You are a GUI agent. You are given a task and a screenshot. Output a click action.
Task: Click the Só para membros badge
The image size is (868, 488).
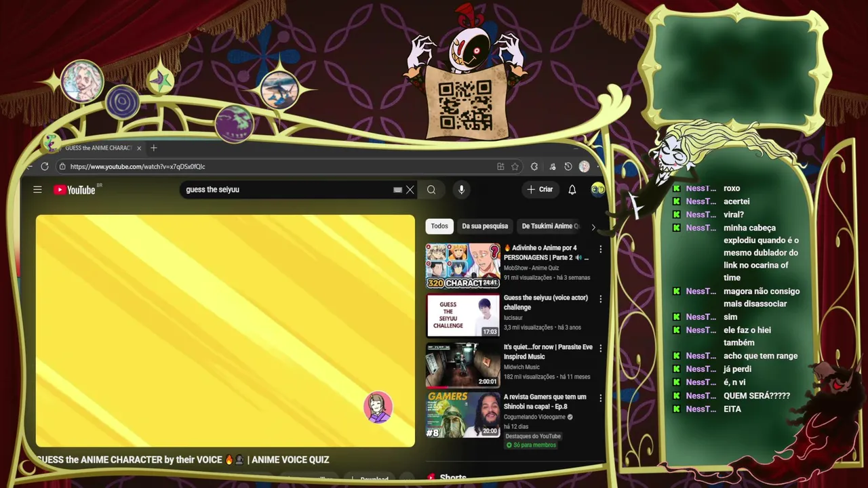[x=532, y=445]
